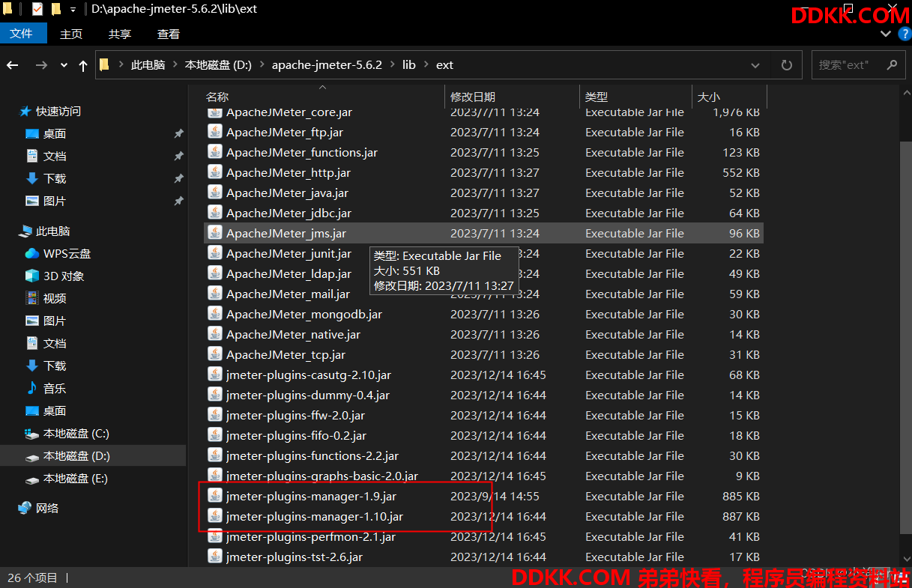Click the jmeter-plugins-casutg-2.10.jar file icon
912x588 pixels.
pyautogui.click(x=214, y=375)
